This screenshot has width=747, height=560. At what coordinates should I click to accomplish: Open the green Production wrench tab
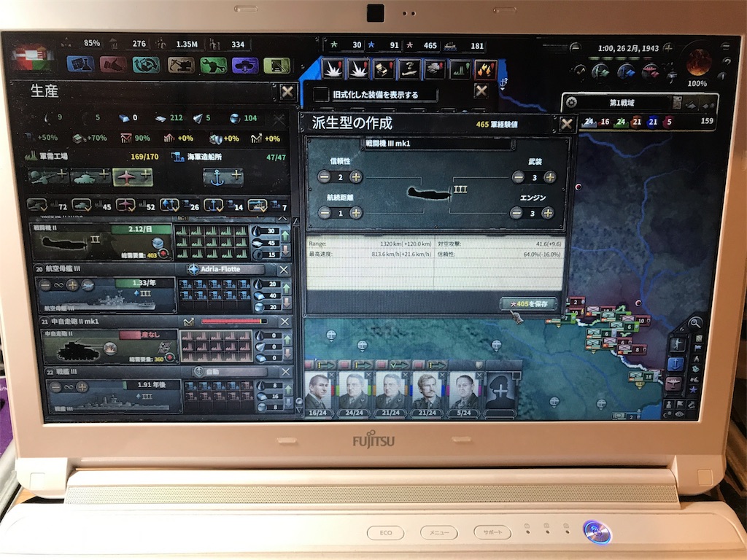[x=213, y=65]
